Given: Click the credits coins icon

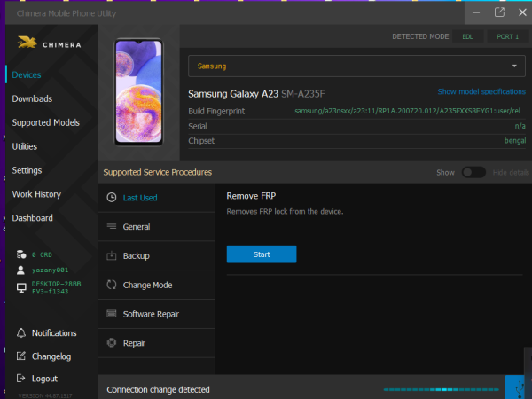Looking at the screenshot, I should pos(21,254).
